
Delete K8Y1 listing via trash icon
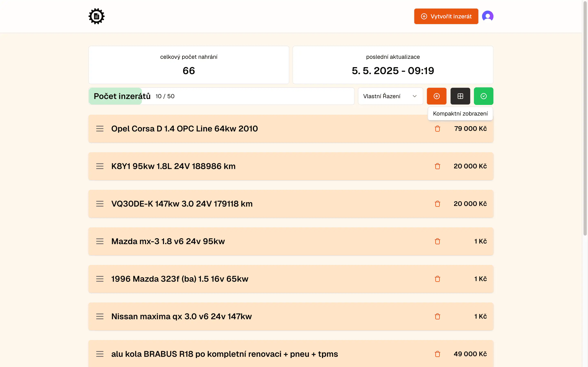coord(437,166)
